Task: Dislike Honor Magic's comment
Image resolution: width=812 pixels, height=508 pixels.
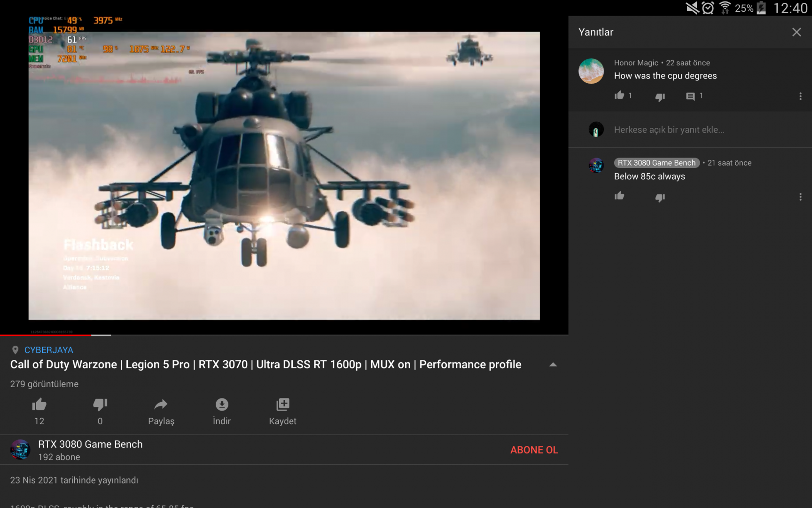Action: pyautogui.click(x=660, y=97)
